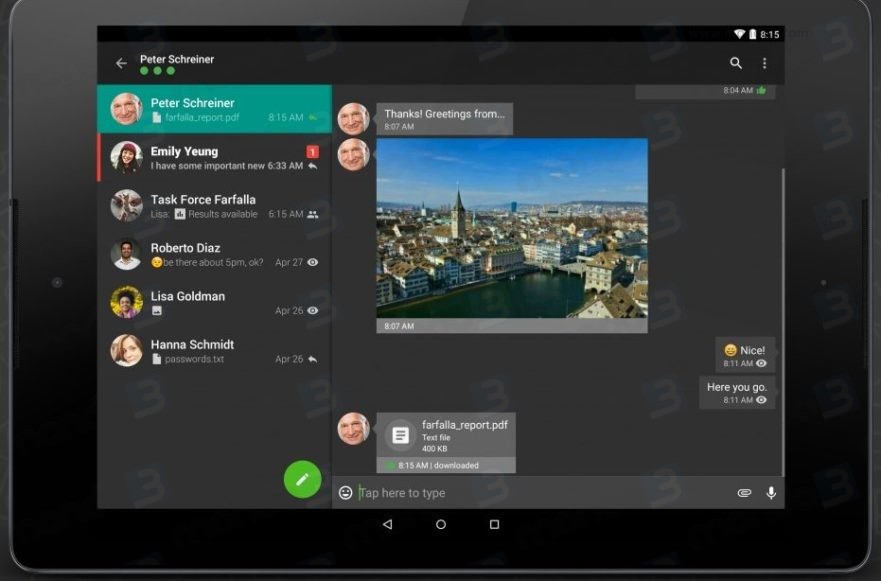
Task: Click the chat pane vertical scrollbar
Action: click(782, 322)
